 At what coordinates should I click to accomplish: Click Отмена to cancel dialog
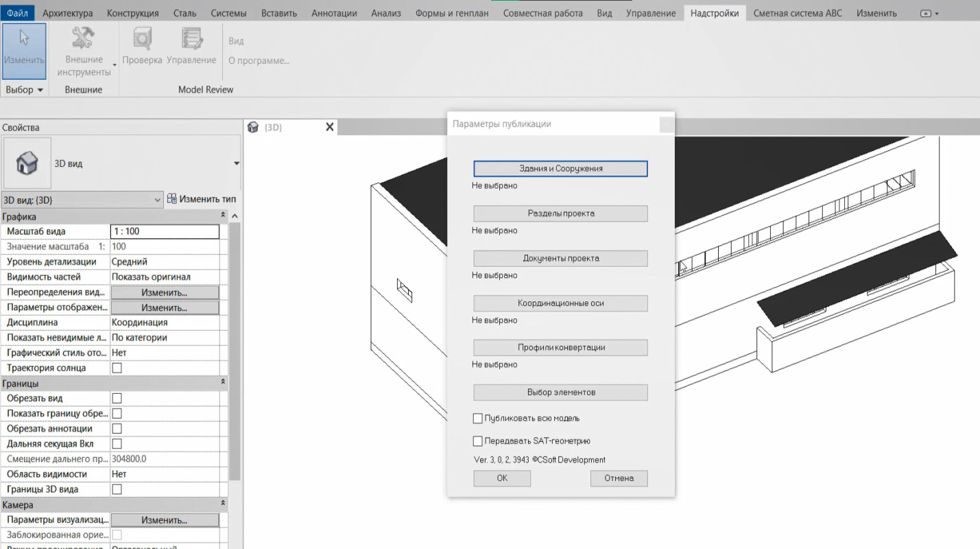619,478
